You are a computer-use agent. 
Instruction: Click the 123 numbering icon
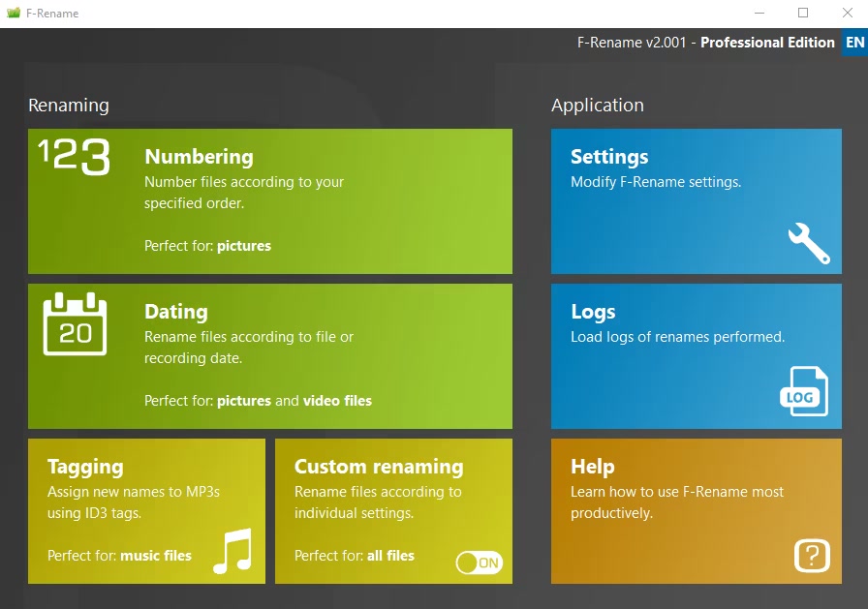(75, 157)
